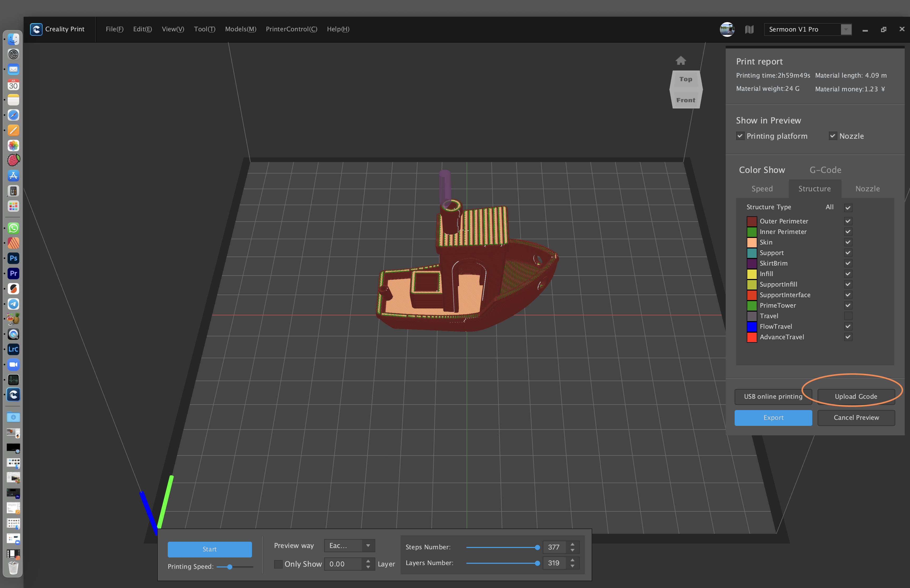Click the Upload Gcode button
The width and height of the screenshot is (910, 588).
click(855, 396)
